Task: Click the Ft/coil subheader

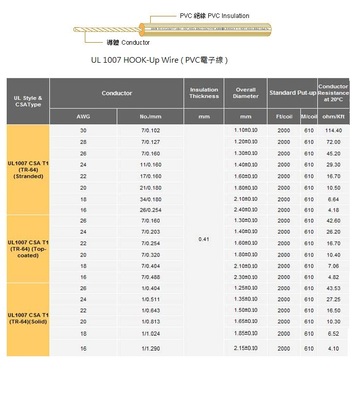Action: [284, 117]
